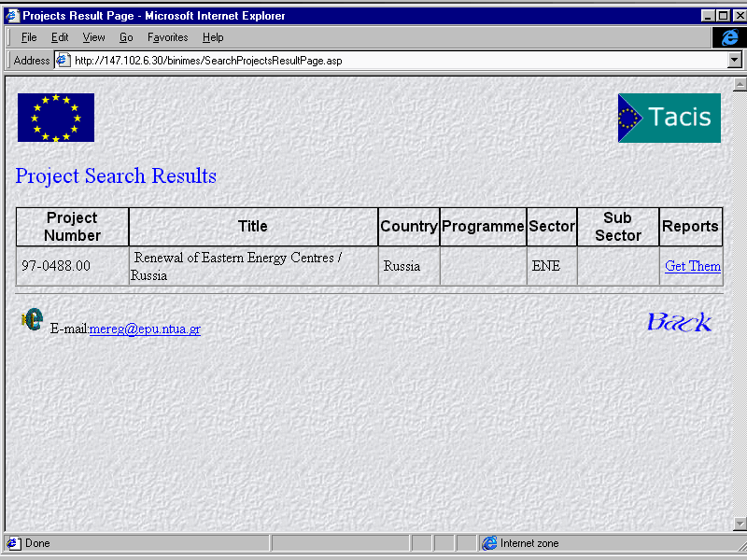Open the Favorites menu

click(x=167, y=37)
